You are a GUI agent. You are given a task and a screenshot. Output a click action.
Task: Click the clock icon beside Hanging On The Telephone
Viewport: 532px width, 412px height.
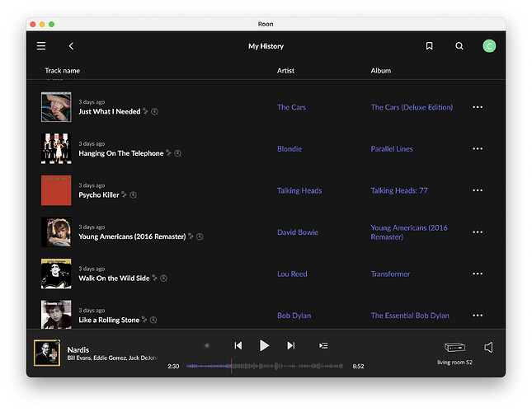pyautogui.click(x=177, y=153)
